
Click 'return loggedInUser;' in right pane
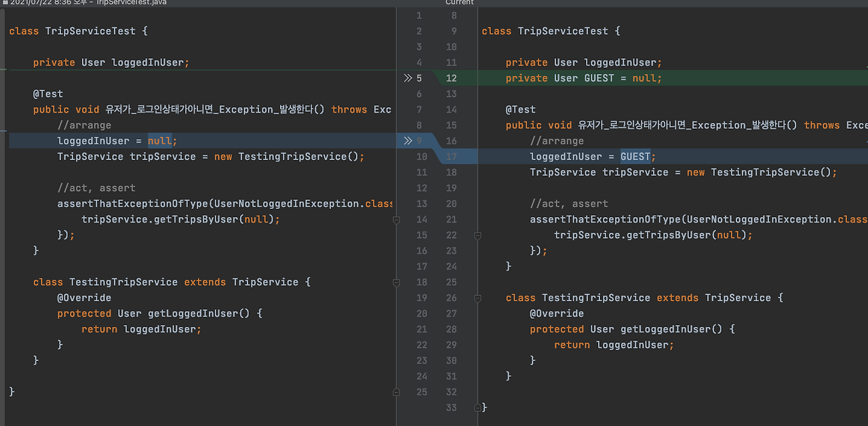point(614,345)
